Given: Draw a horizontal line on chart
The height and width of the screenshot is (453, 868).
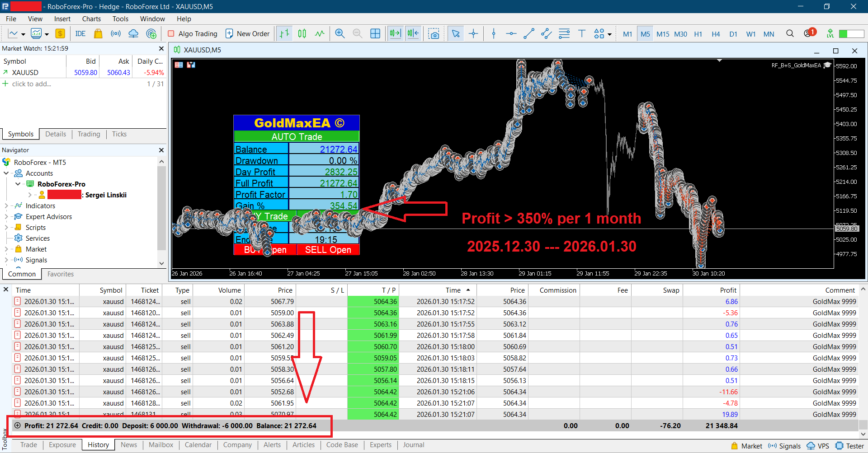Looking at the screenshot, I should (x=511, y=33).
